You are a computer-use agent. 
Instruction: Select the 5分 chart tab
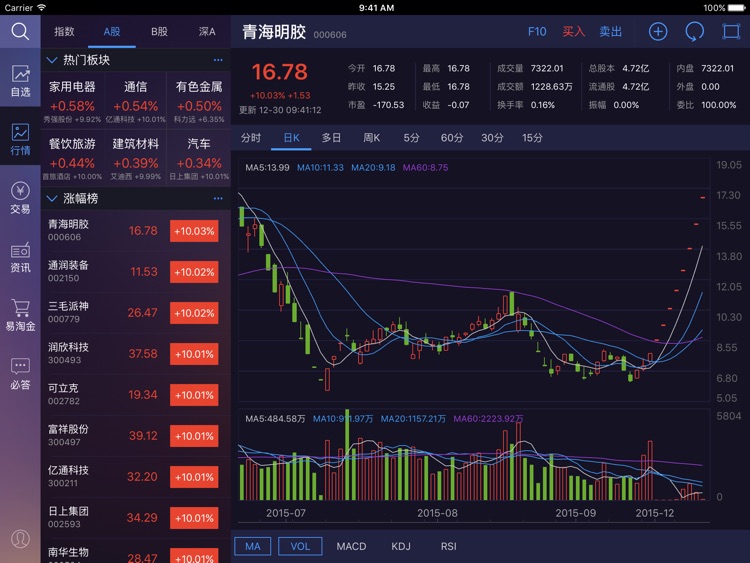[411, 138]
